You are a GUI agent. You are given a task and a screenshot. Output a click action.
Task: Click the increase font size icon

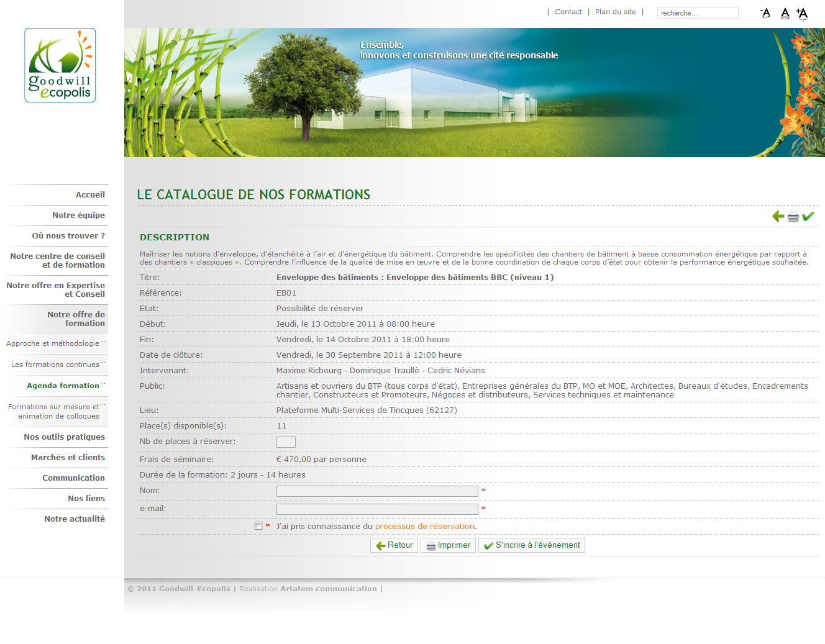[x=802, y=13]
